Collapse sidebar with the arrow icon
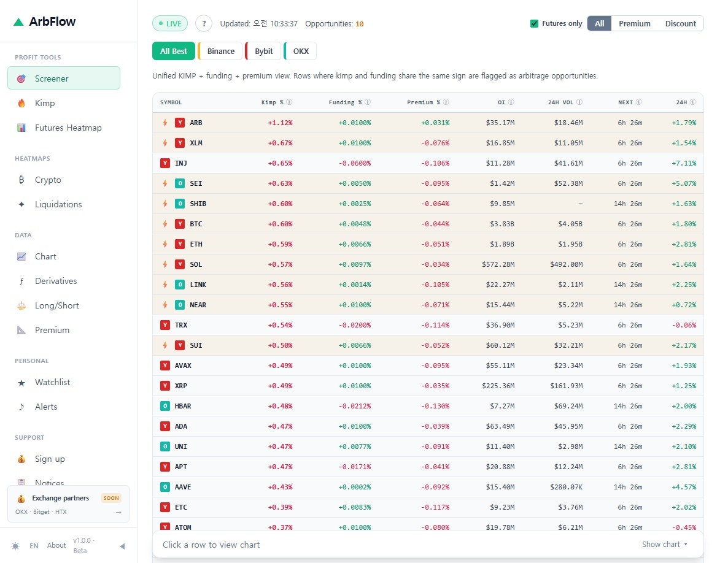The image size is (728, 563). coord(122,546)
